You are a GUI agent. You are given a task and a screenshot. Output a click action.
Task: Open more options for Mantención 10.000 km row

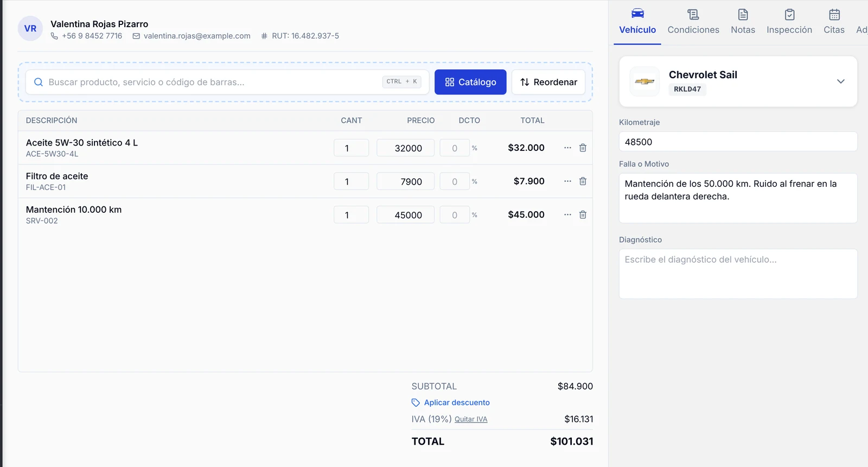tap(567, 215)
